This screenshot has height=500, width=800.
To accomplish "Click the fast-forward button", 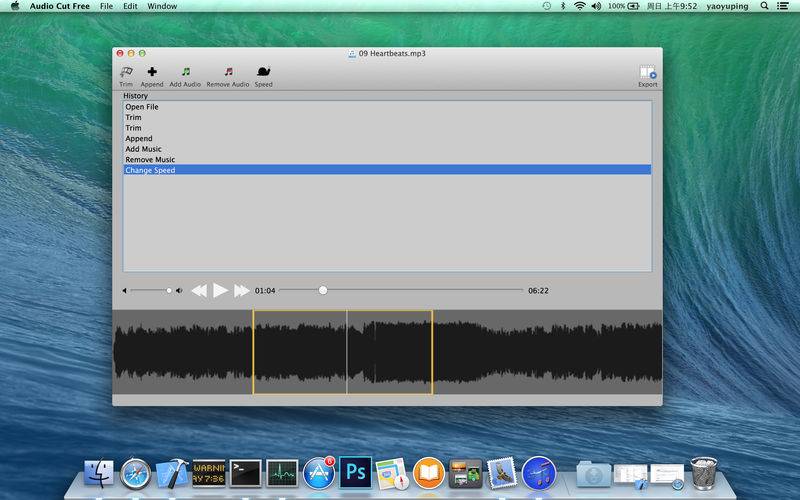I will coord(241,291).
